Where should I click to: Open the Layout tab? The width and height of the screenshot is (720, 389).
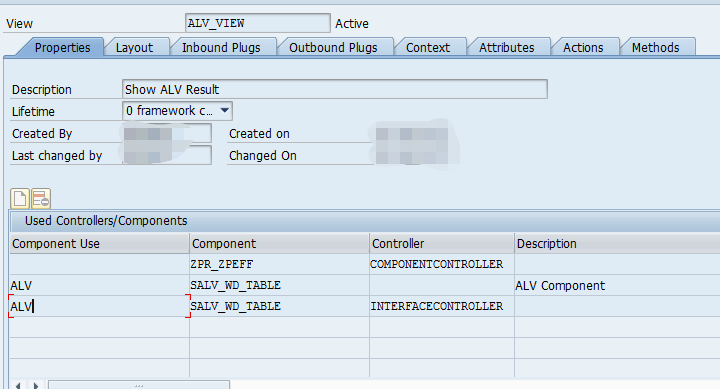(x=134, y=47)
